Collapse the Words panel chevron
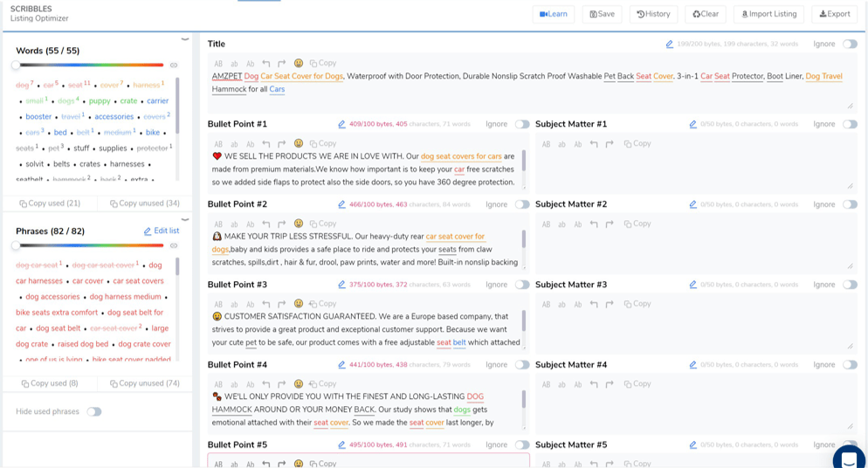This screenshot has width=868, height=468. [185, 39]
